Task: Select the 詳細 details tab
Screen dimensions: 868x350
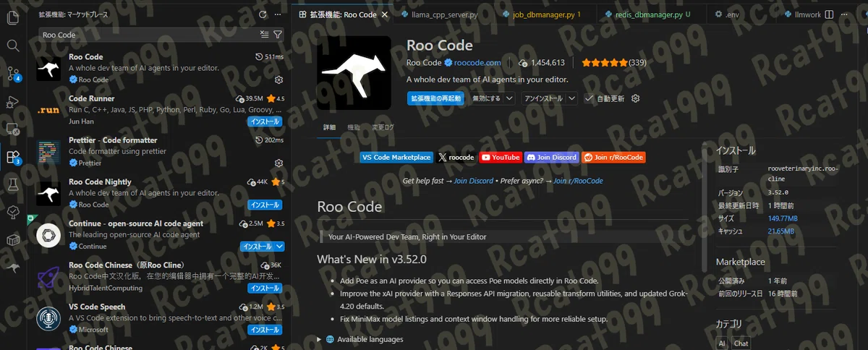Action: 329,127
